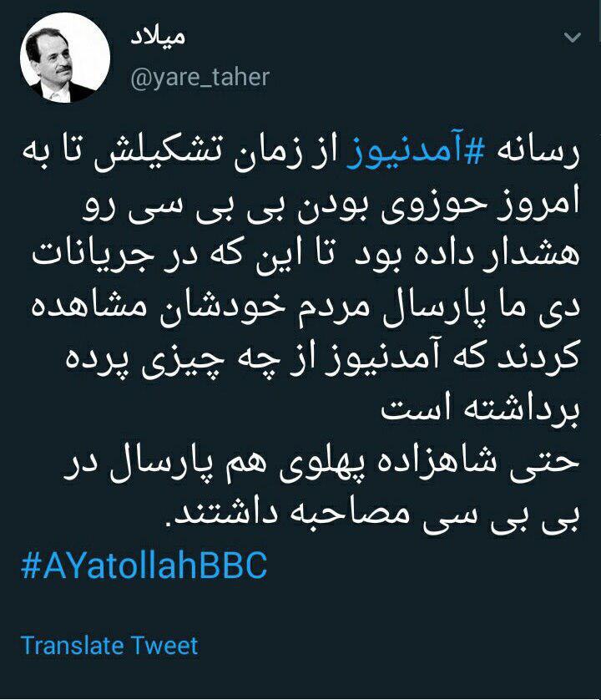This screenshot has height=700, width=601.
Task: Open profile via display name میلاد
Action: pos(158,38)
